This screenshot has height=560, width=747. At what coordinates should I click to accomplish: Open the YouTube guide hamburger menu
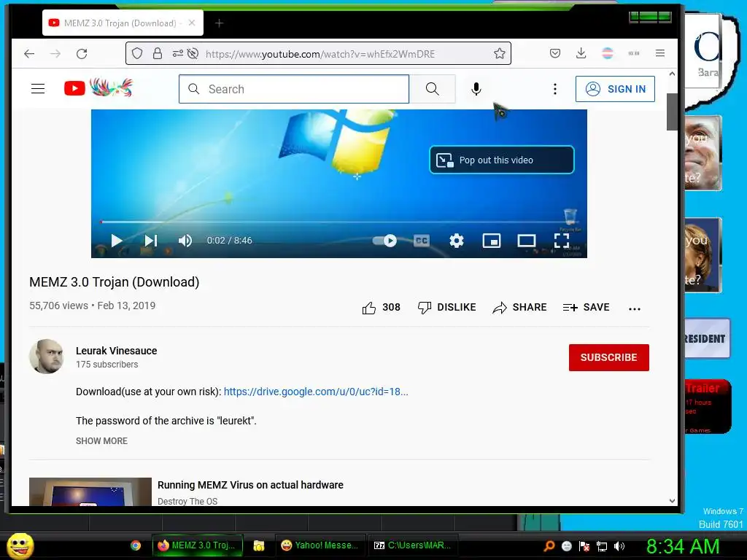pos(38,88)
